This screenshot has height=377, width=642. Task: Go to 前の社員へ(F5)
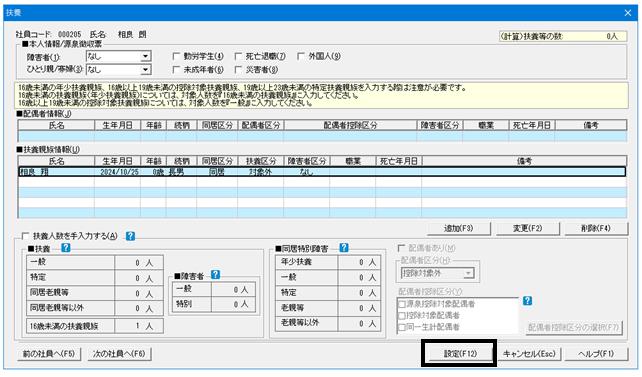(49, 354)
